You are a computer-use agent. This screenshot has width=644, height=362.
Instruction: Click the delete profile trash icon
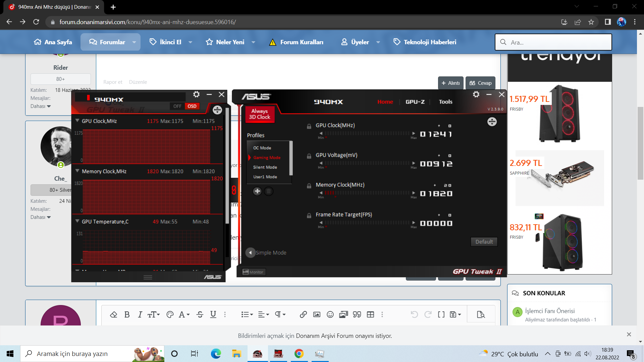tap(268, 191)
